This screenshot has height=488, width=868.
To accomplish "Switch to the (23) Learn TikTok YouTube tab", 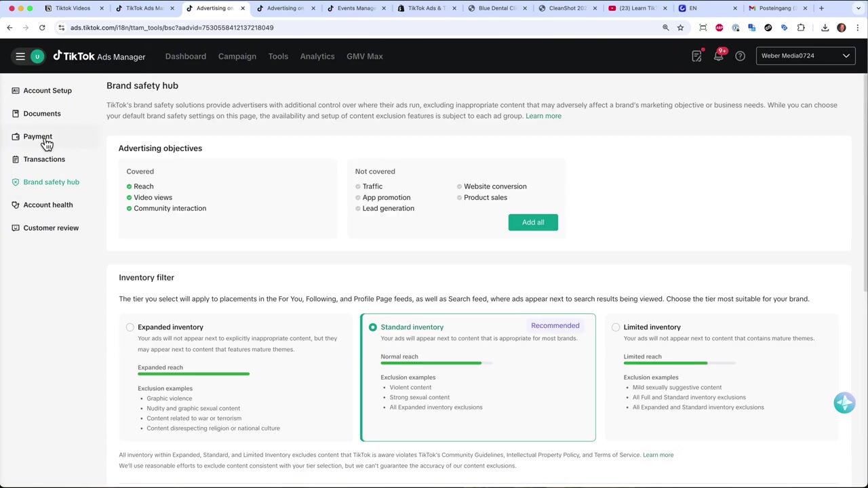I will 637,8.
